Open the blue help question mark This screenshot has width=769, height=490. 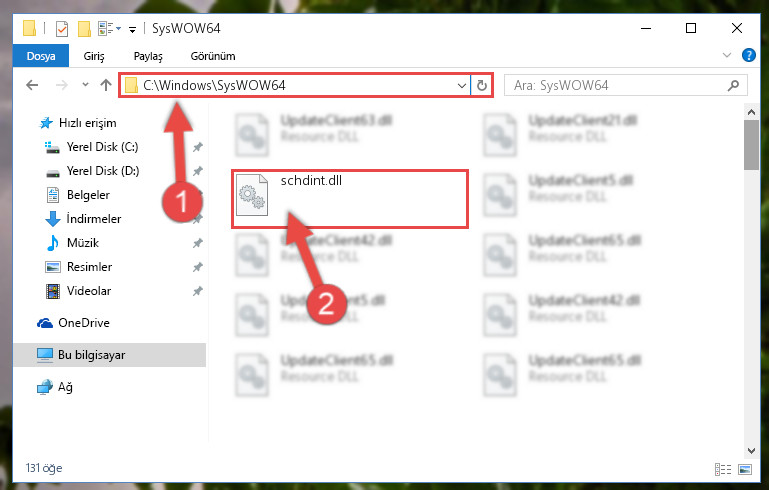click(x=748, y=55)
